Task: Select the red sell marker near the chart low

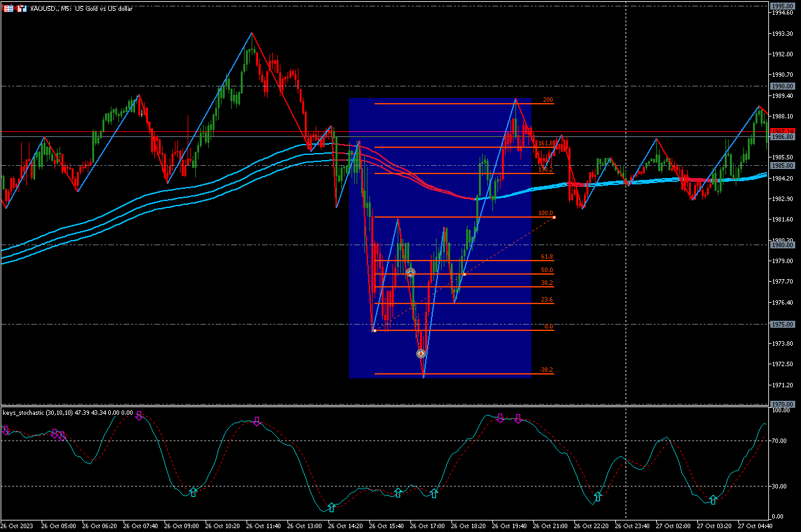Action: 421,353
